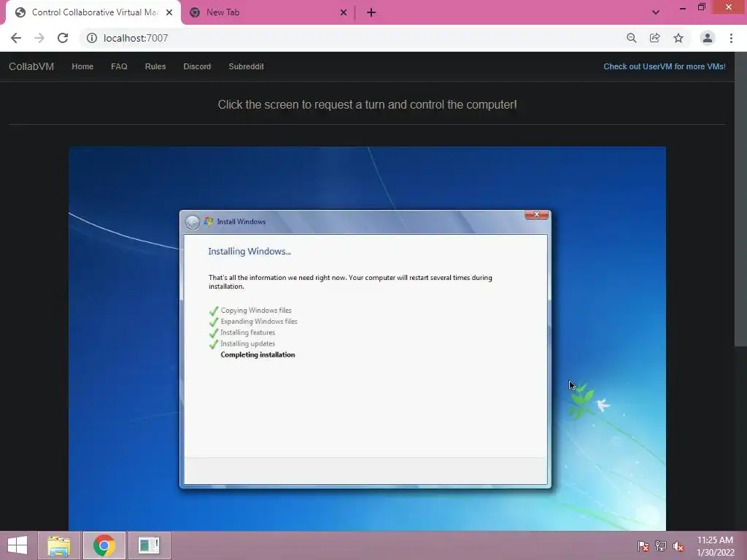The width and height of the screenshot is (747, 560).
Task: Open the CollabVM brand link
Action: pos(31,66)
